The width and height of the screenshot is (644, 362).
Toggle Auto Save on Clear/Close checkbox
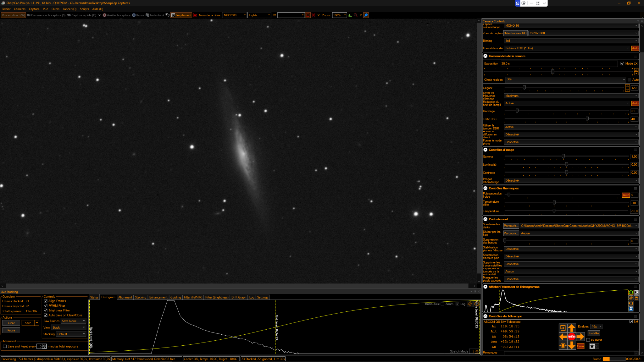pos(46,315)
